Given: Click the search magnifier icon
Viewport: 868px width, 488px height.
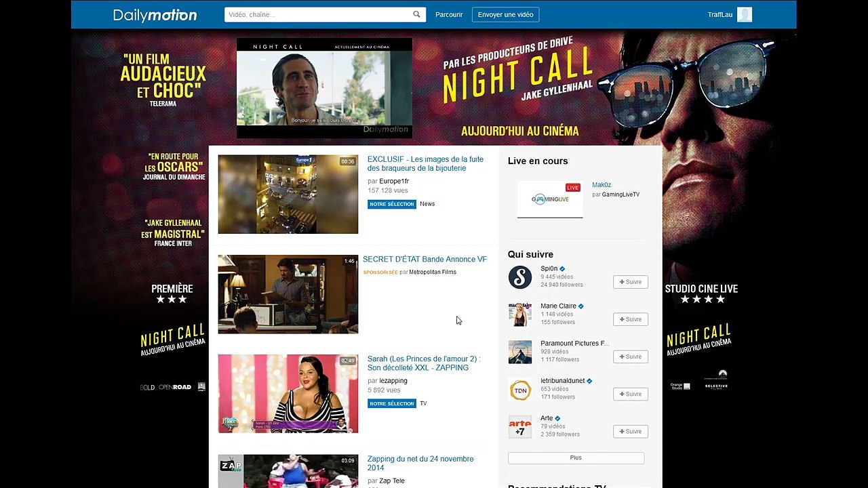Looking at the screenshot, I should 416,14.
